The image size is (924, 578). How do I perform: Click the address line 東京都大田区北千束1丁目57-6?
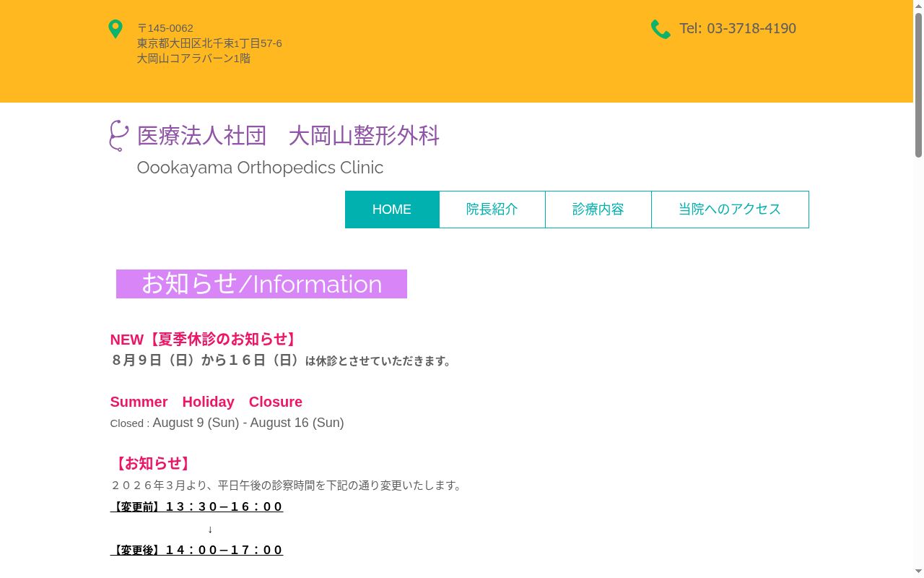[x=209, y=43]
